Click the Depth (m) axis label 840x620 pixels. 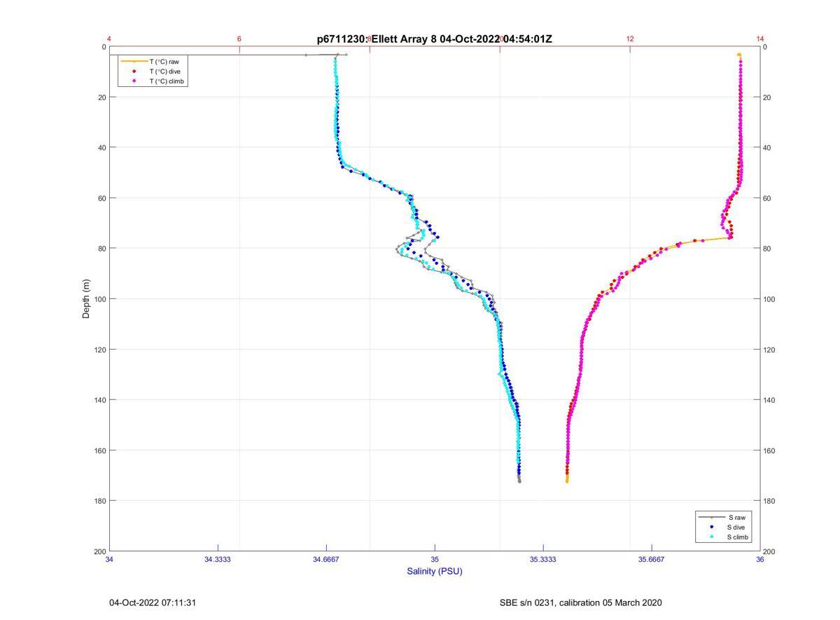87,298
